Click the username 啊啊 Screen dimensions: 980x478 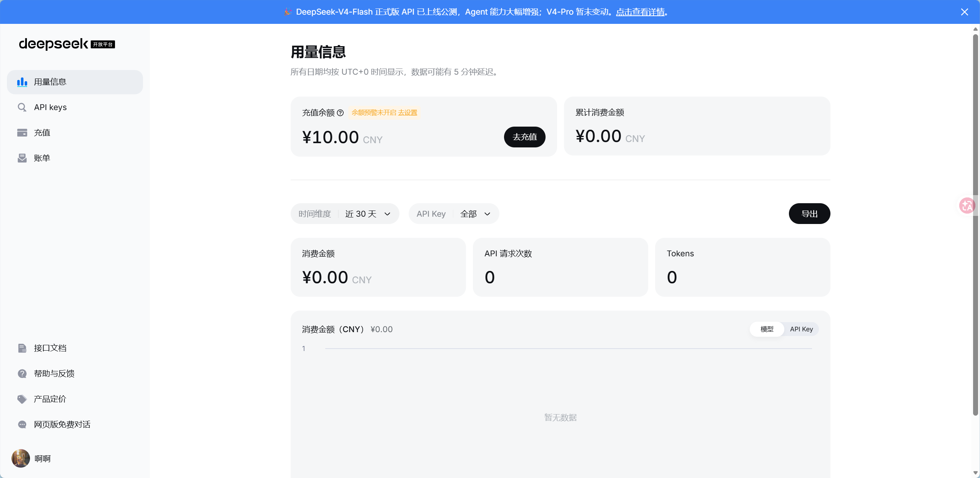(43, 459)
